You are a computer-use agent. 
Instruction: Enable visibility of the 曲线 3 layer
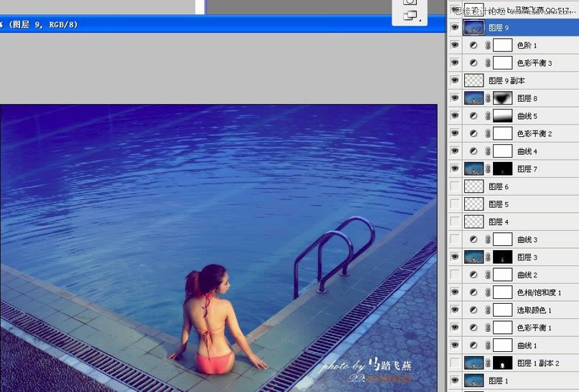tap(454, 239)
